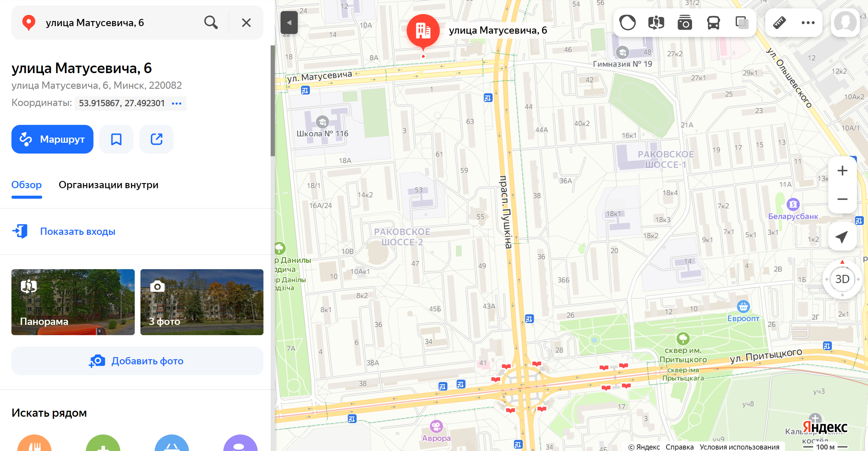
Task: Click сквер им. Притыцкого park icon
Action: 683,338
